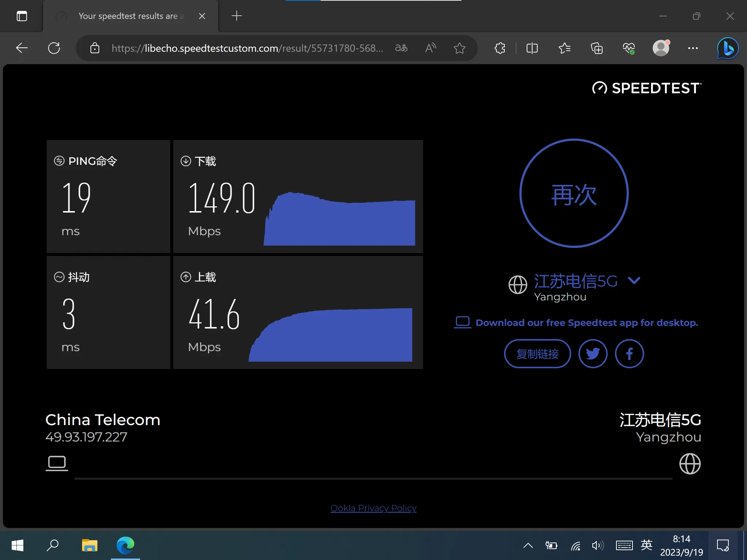Open the Ookla Privacy Policy link
Screen dimensions: 747x560
(373, 508)
